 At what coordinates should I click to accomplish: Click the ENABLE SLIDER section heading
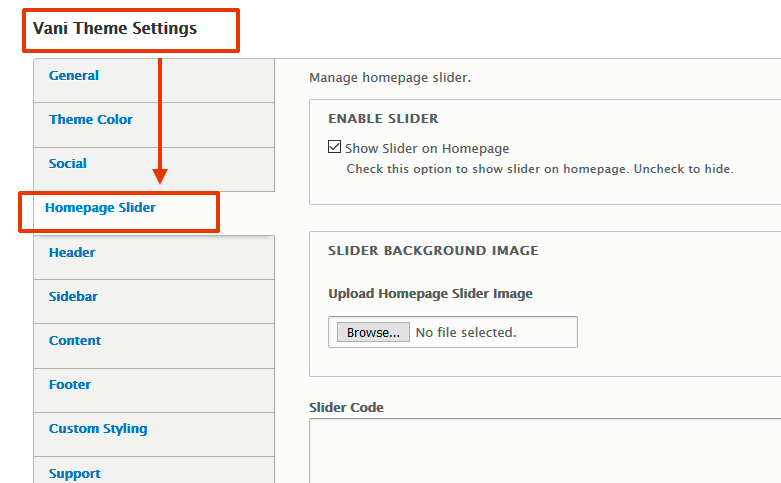tap(383, 119)
